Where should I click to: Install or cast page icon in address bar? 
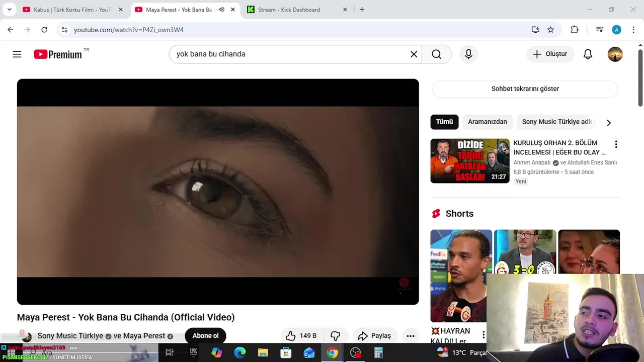[x=535, y=30]
